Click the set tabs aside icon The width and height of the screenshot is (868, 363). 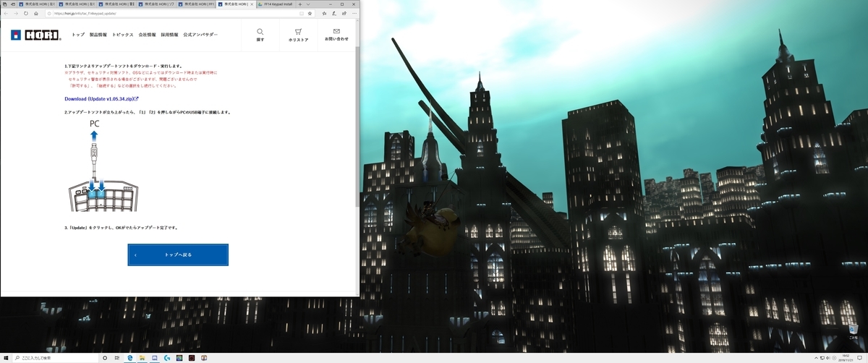point(13,4)
